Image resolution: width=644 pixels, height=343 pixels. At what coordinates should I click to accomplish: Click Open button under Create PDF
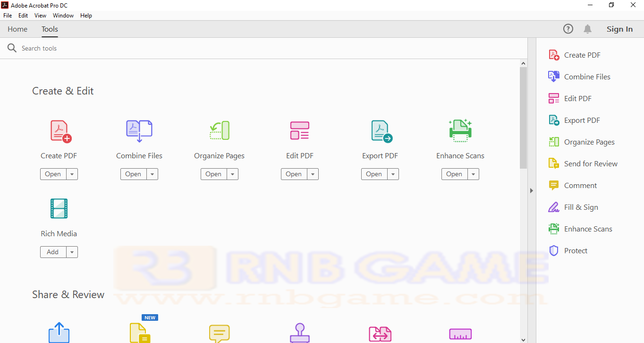[53, 174]
